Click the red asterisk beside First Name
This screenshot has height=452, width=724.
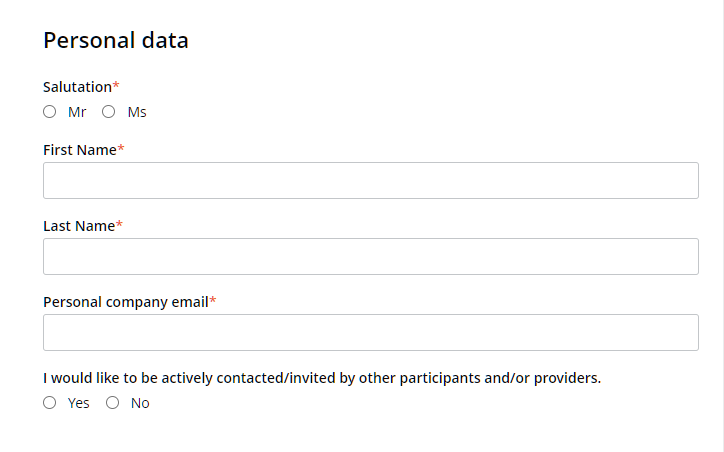tap(121, 149)
